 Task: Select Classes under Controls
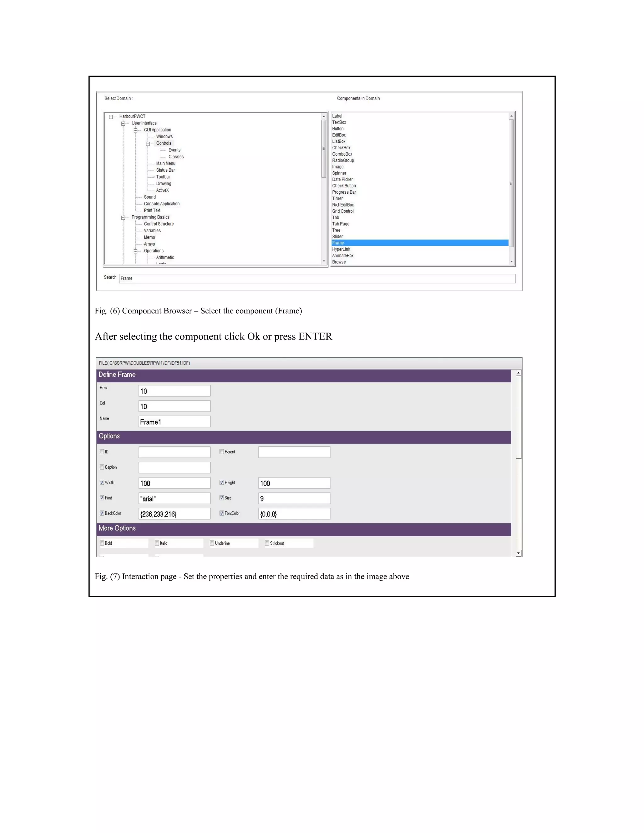[176, 157]
